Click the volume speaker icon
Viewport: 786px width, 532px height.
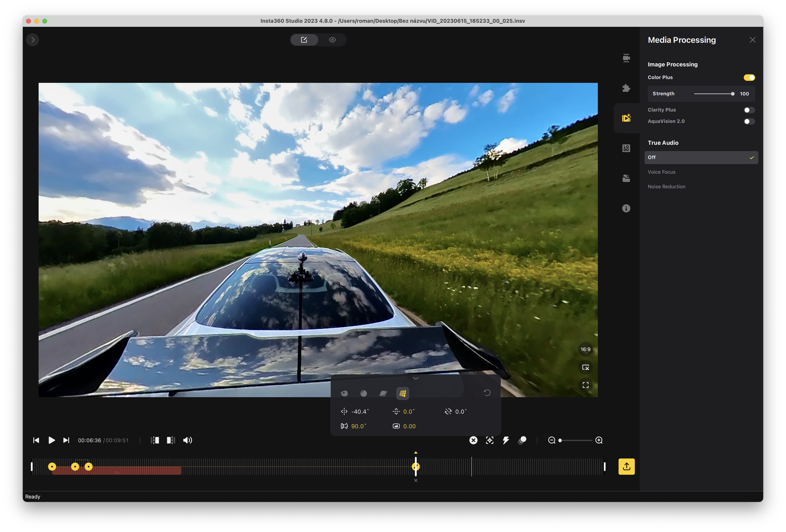click(187, 440)
